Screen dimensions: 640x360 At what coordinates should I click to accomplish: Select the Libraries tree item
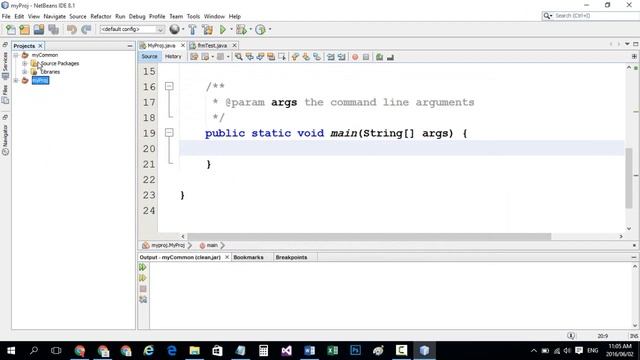pyautogui.click(x=50, y=72)
